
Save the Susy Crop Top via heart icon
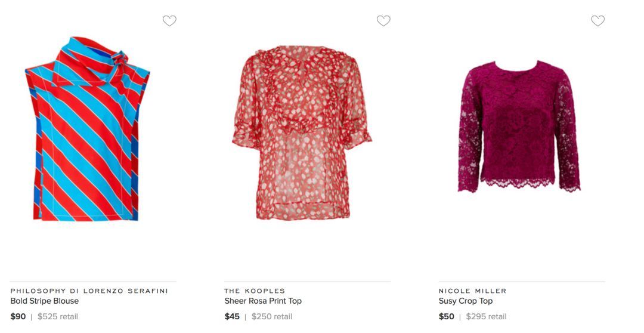[x=597, y=21]
